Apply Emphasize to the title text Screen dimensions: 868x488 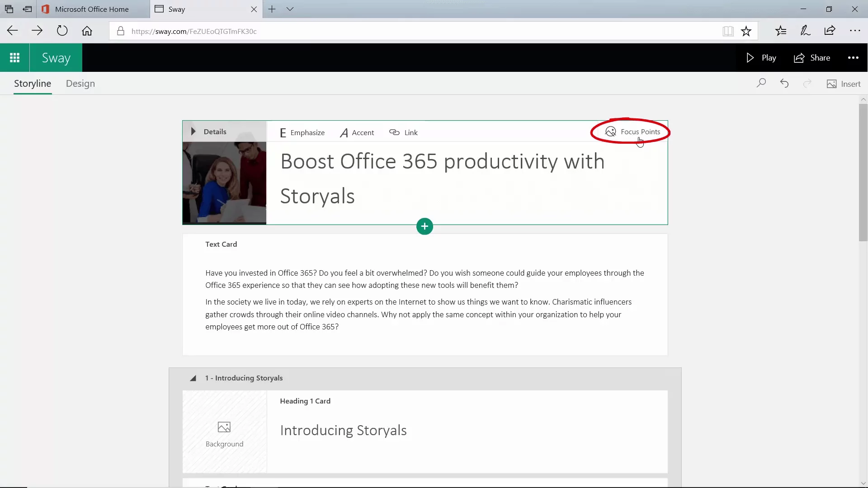[x=302, y=132]
